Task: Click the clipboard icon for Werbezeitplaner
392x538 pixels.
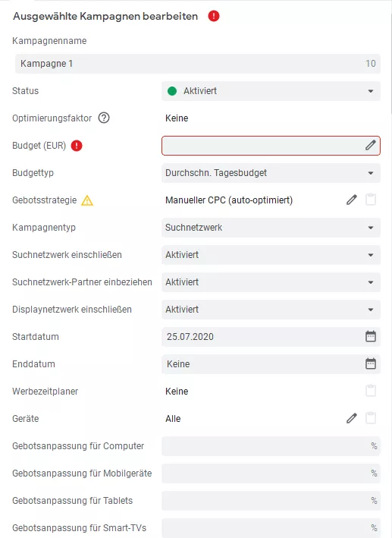Action: [371, 391]
